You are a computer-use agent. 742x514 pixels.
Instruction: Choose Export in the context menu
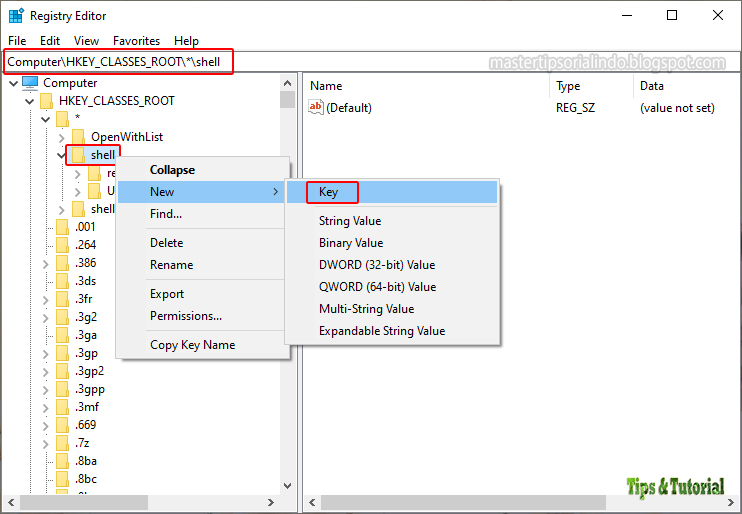tap(203, 294)
